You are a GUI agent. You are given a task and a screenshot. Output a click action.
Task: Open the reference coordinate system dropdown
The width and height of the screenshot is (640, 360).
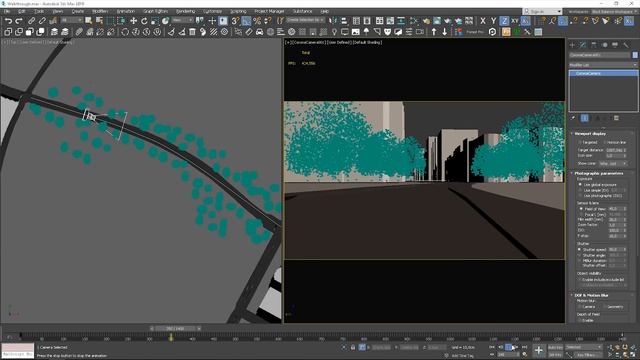click(x=182, y=20)
